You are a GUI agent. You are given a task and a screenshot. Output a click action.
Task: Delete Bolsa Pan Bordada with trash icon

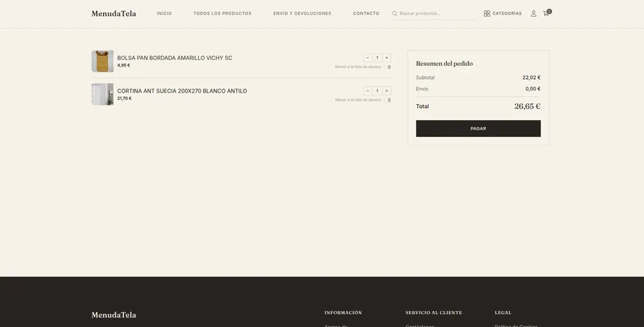coord(389,67)
